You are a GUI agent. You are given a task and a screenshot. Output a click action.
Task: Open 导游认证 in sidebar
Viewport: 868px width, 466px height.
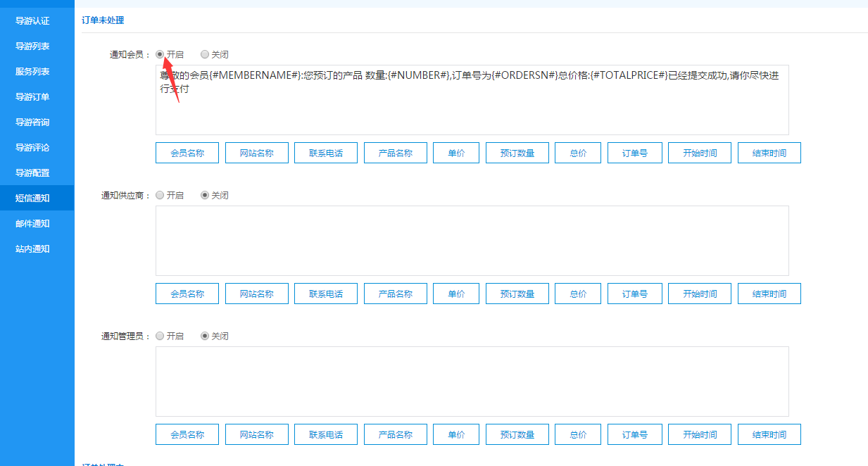point(32,21)
